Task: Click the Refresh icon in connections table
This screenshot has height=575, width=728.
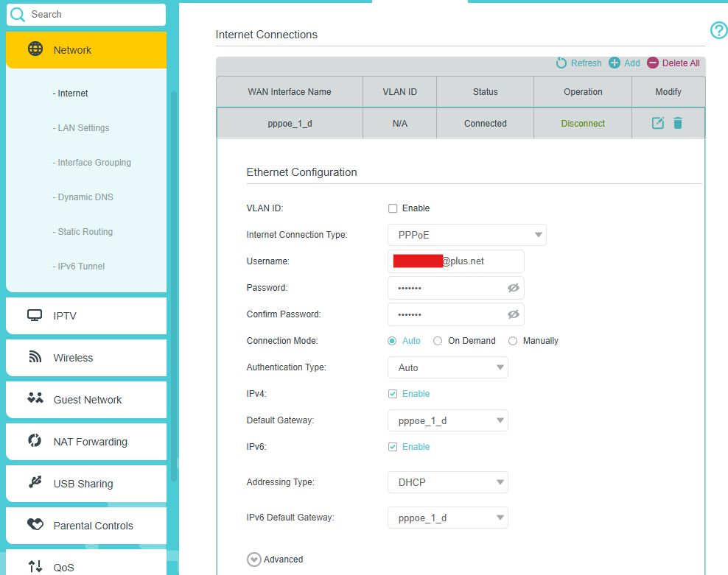Action: (x=561, y=63)
